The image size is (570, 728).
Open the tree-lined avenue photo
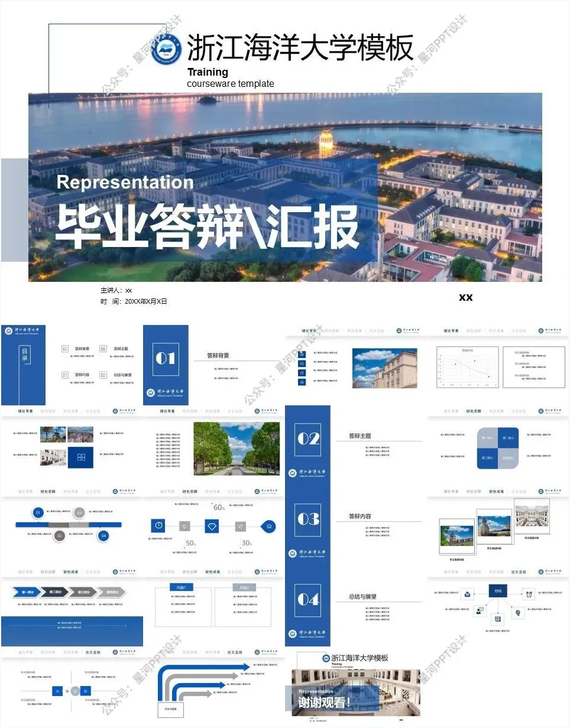(x=237, y=448)
